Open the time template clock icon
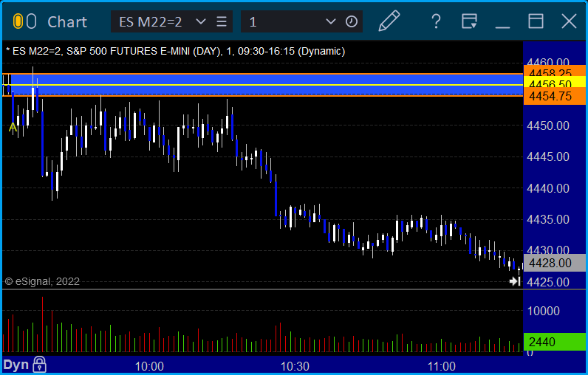 pos(352,21)
